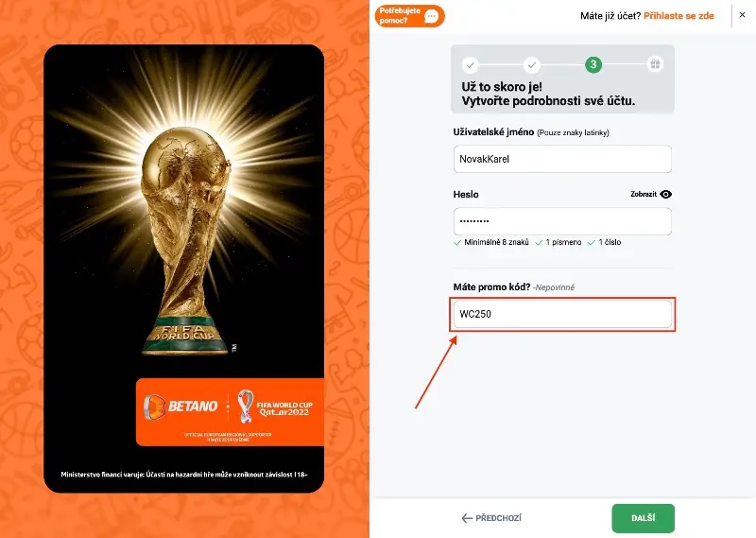Click the Přihlaste se zde login link
The height and width of the screenshot is (538, 756).
click(679, 16)
